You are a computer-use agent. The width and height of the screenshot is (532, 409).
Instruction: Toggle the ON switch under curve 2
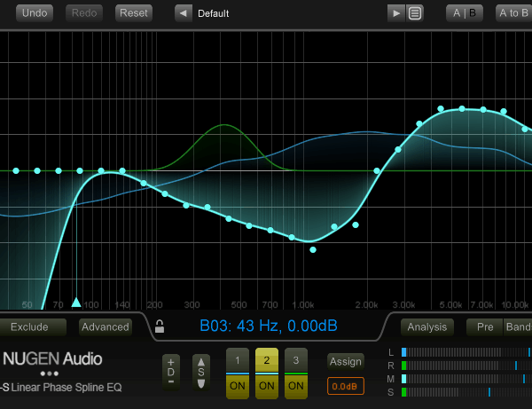[x=266, y=386]
